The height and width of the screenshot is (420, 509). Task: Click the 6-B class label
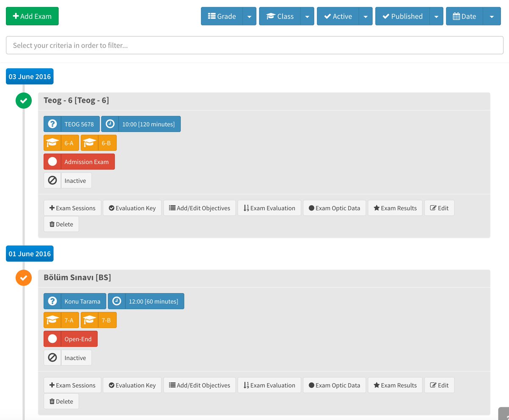coord(106,143)
